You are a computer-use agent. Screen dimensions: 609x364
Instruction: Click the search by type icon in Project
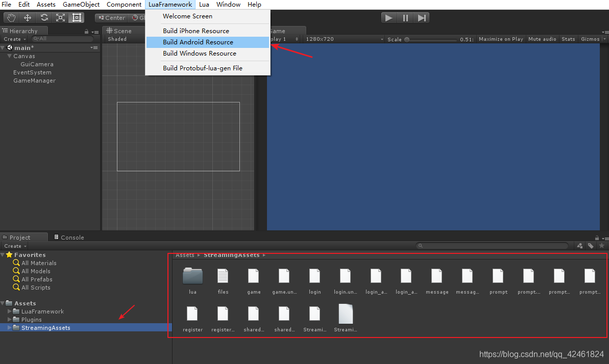pos(579,246)
